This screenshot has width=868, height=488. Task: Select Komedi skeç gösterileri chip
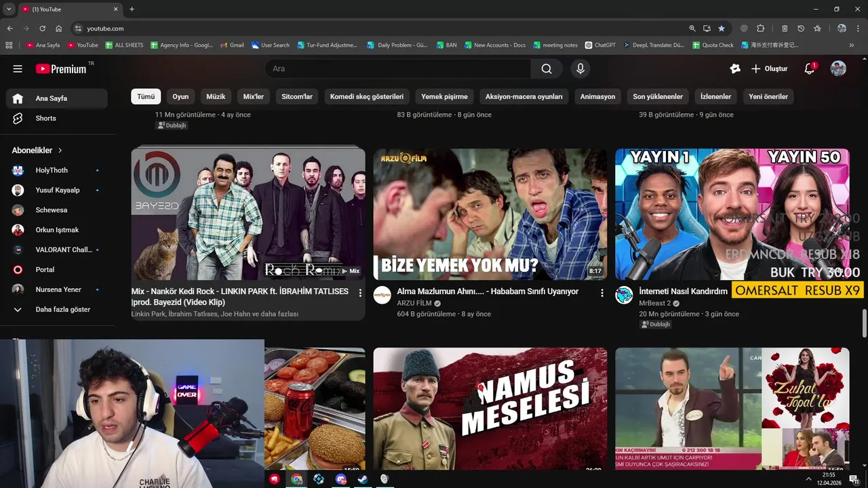(367, 96)
